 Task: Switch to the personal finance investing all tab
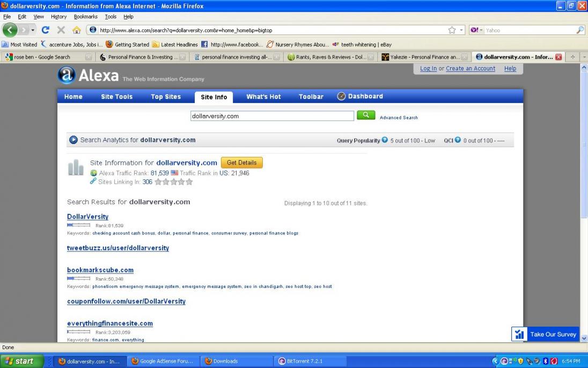[236, 57]
